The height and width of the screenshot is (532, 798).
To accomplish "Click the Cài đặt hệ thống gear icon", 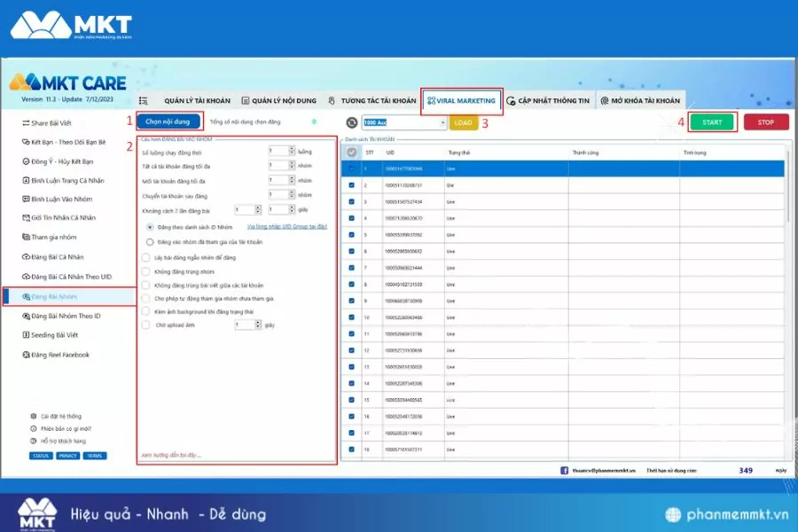I will [34, 417].
